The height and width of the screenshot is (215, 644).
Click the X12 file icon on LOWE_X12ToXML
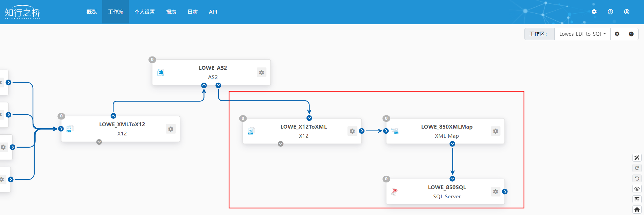[251, 131]
